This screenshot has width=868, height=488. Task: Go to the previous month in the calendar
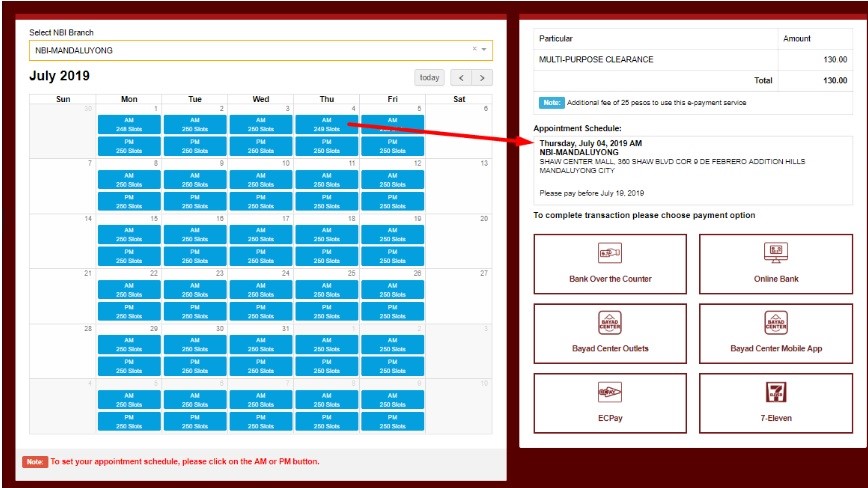461,78
